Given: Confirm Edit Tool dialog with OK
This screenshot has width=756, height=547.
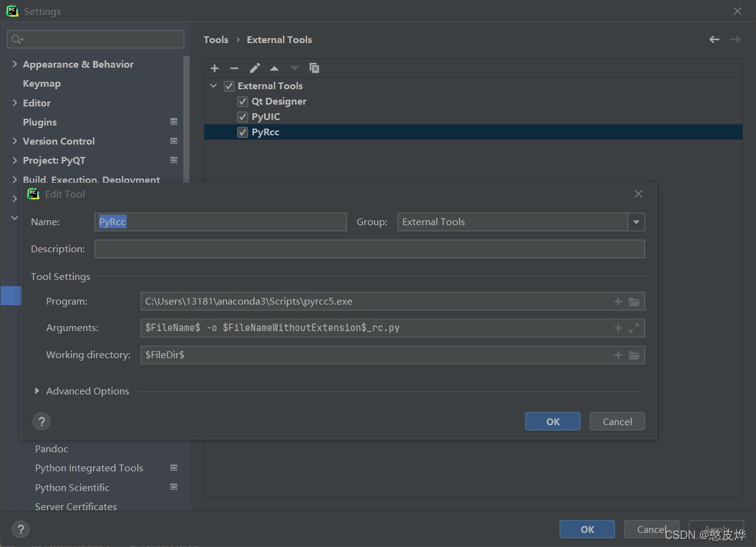Looking at the screenshot, I should coord(553,421).
